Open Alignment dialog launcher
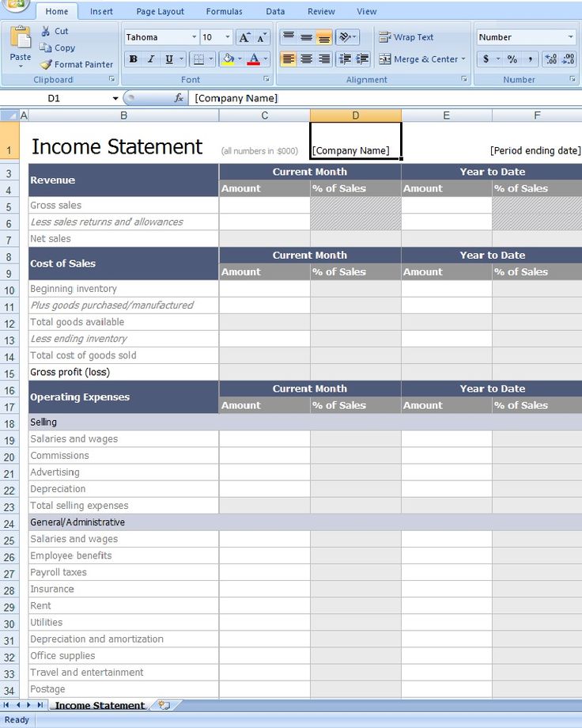 (x=464, y=79)
